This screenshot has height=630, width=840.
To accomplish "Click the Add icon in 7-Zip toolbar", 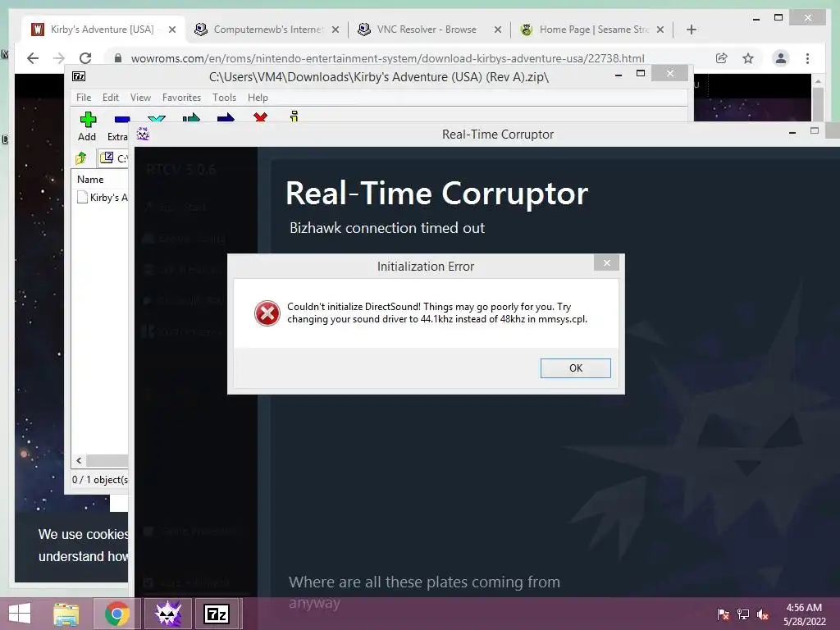I will (87, 119).
